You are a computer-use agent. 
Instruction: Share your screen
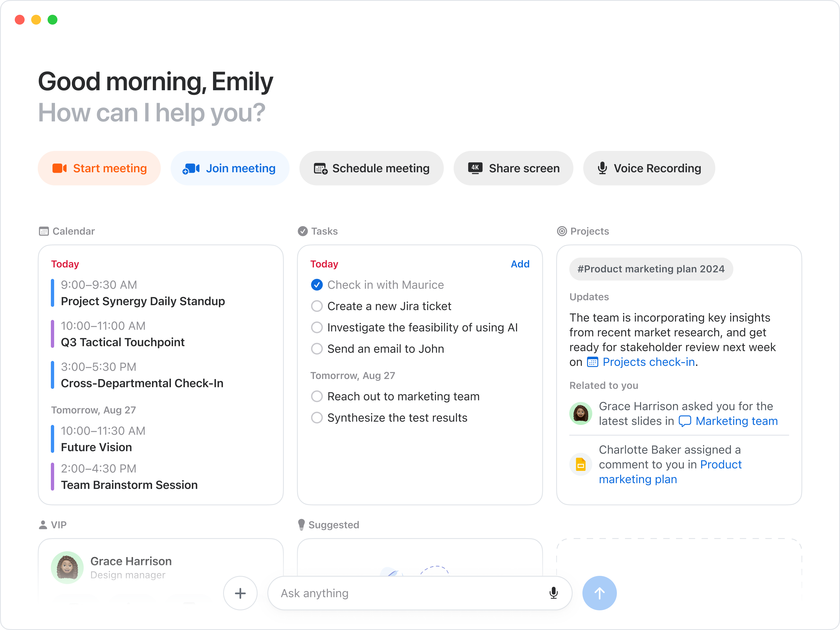tap(513, 168)
